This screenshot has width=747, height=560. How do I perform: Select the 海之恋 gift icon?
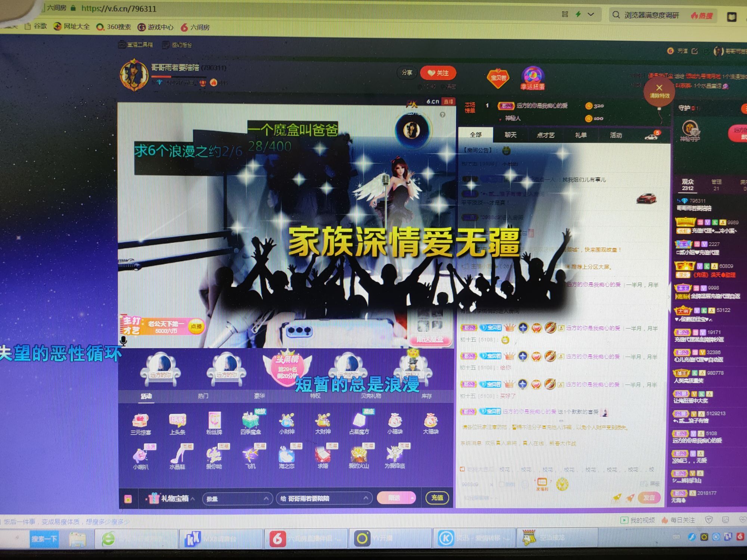point(286,455)
